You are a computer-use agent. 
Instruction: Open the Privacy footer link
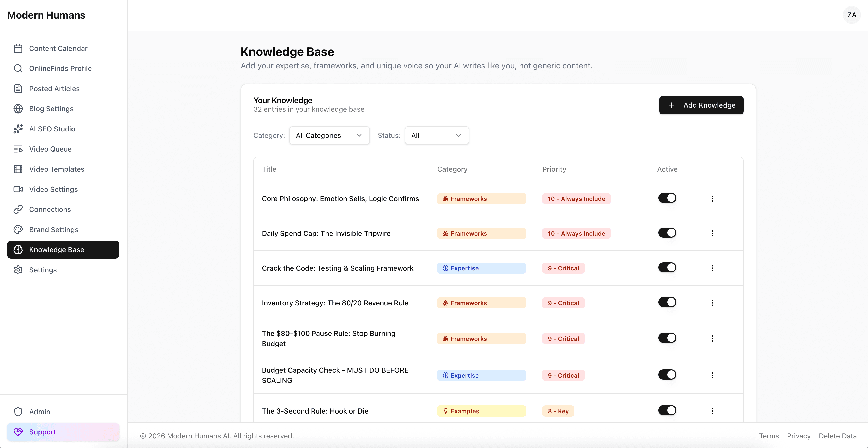coord(799,436)
